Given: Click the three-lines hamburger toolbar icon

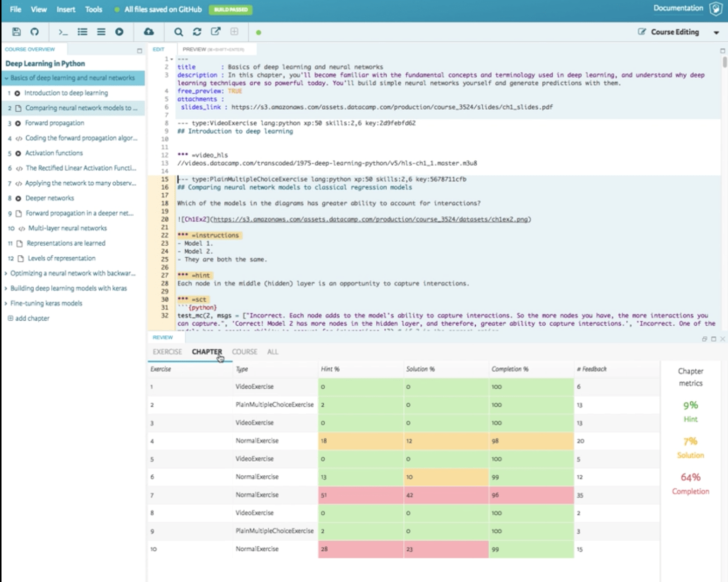Looking at the screenshot, I should click(101, 32).
